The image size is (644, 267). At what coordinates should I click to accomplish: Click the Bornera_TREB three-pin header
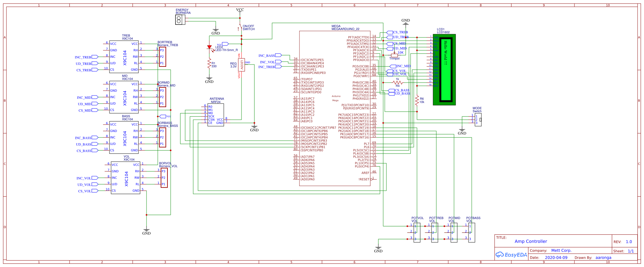point(163,57)
